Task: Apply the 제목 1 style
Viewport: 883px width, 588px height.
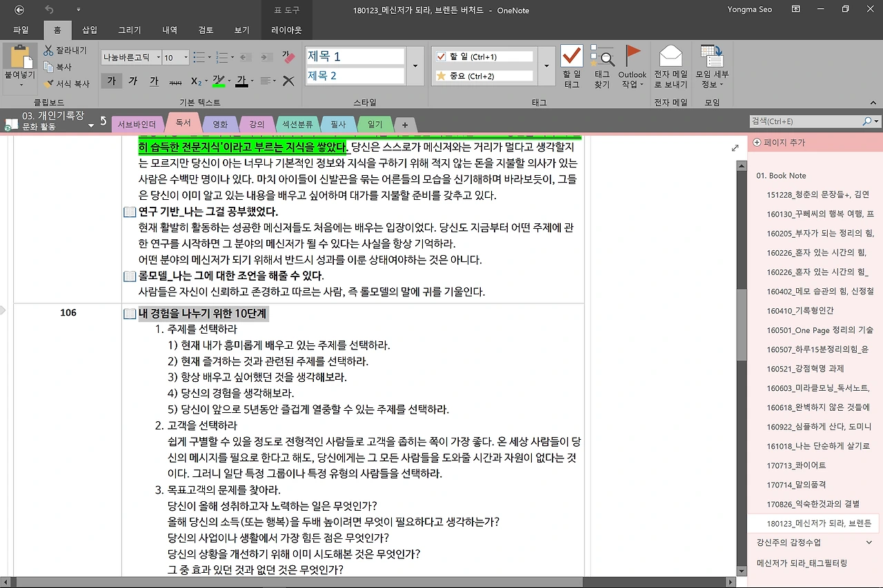Action: [x=355, y=57]
